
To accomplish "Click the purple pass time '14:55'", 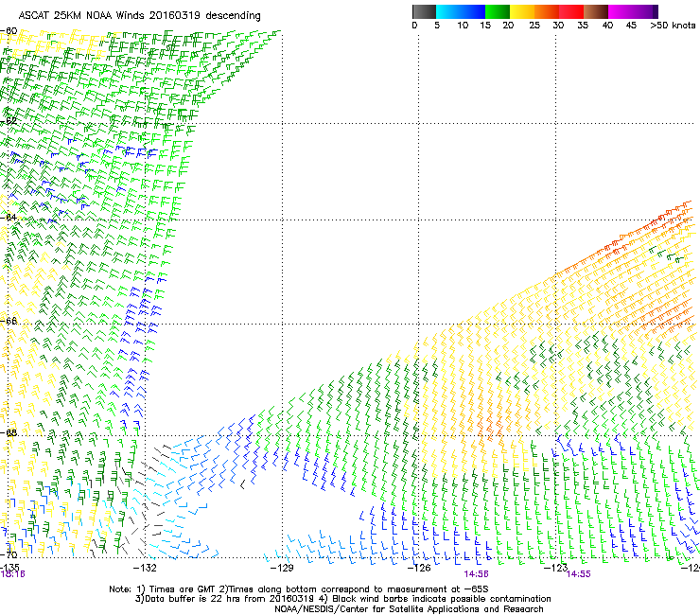I will (578, 574).
